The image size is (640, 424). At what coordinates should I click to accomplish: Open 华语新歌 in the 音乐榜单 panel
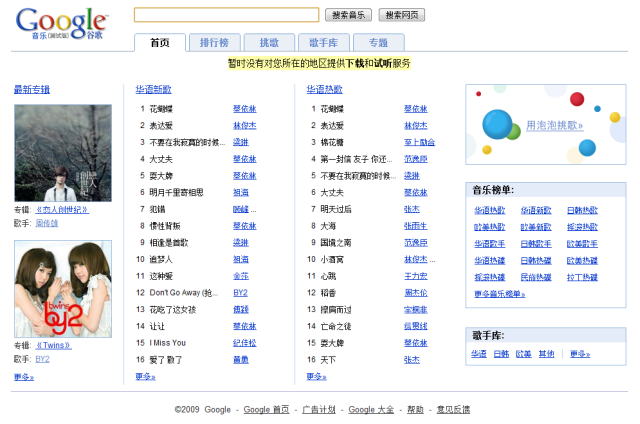(536, 211)
